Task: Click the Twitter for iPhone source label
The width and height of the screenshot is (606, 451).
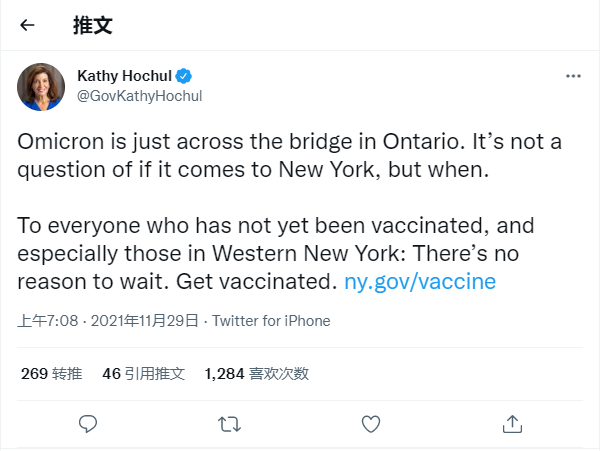Action: tap(271, 321)
